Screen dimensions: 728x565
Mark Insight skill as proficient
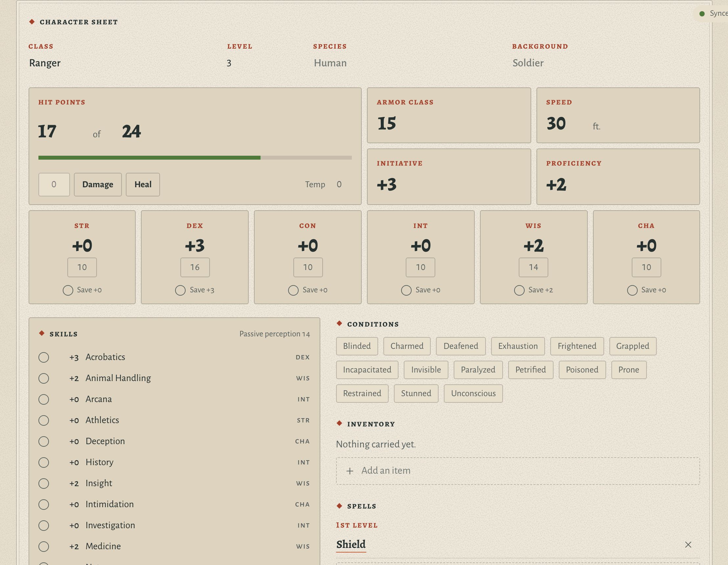pos(44,483)
